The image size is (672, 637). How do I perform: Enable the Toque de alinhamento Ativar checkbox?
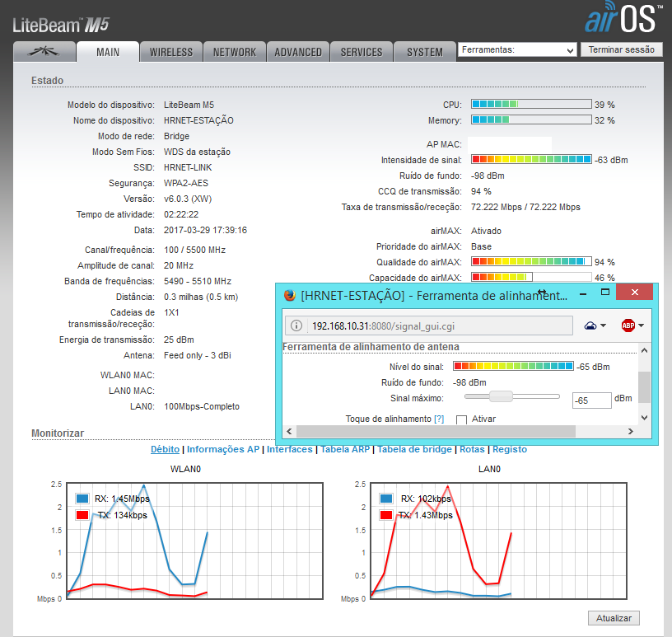click(x=461, y=419)
